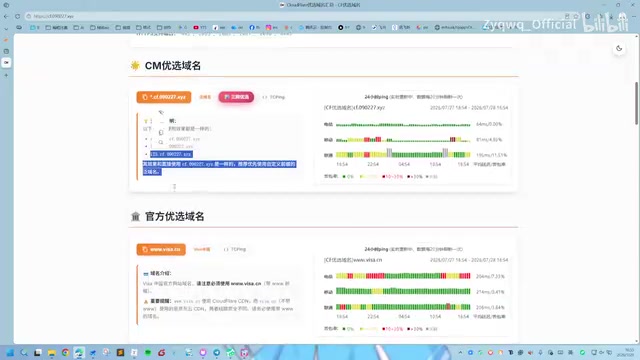This screenshot has width=640, height=360.
Task: Click the address bar showing cf.090227.xyz
Action: coord(286,16)
